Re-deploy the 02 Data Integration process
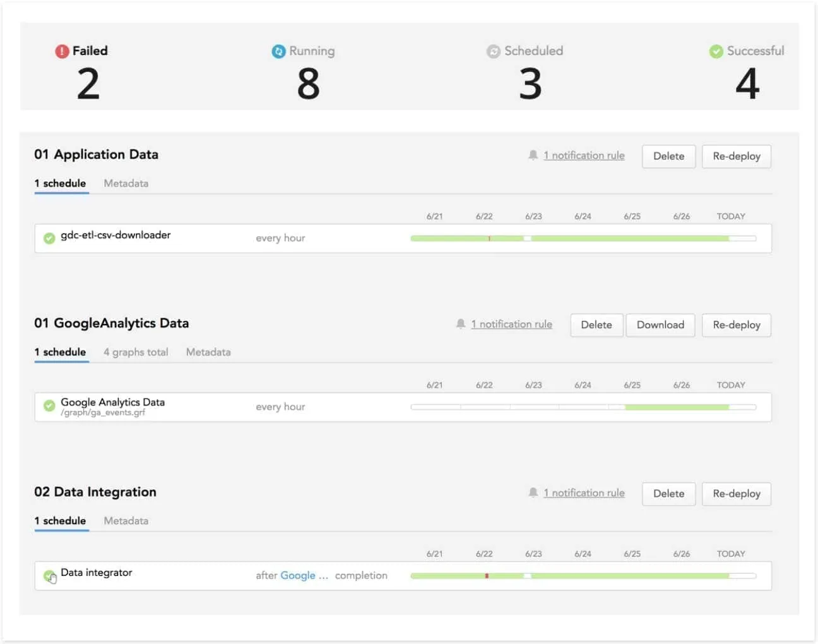This screenshot has width=818, height=644. point(736,494)
